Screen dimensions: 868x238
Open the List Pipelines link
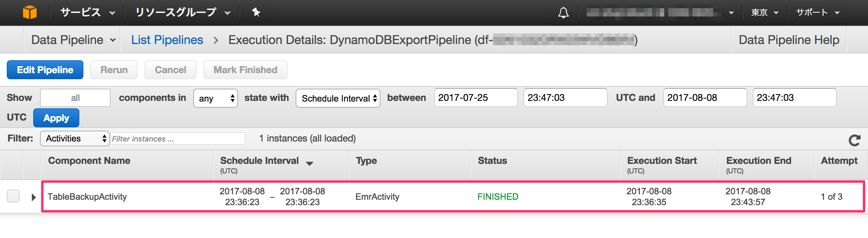(x=167, y=40)
